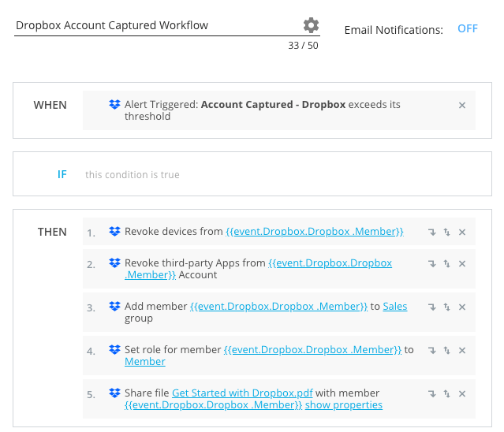The image size is (504, 432).
Task: Click the 'WHEN' section label
Action: point(50,105)
